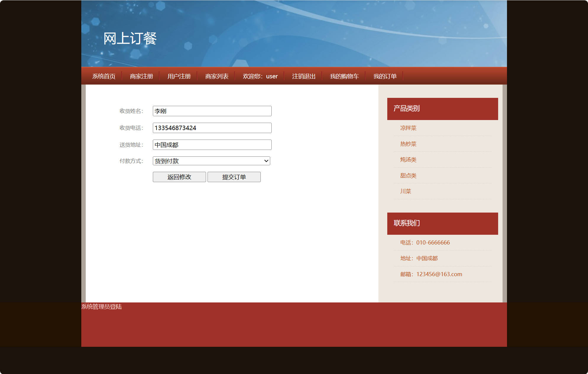
Task: Open 我的订单 my orders page
Action: (x=385, y=76)
